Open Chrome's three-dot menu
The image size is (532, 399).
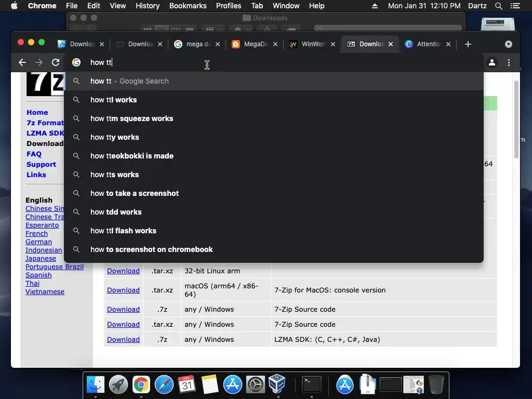[x=509, y=62]
